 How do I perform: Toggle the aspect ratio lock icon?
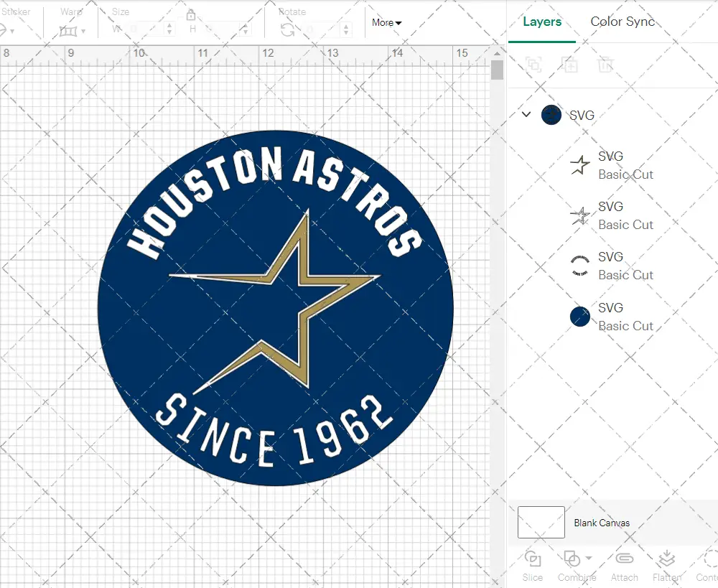point(190,15)
